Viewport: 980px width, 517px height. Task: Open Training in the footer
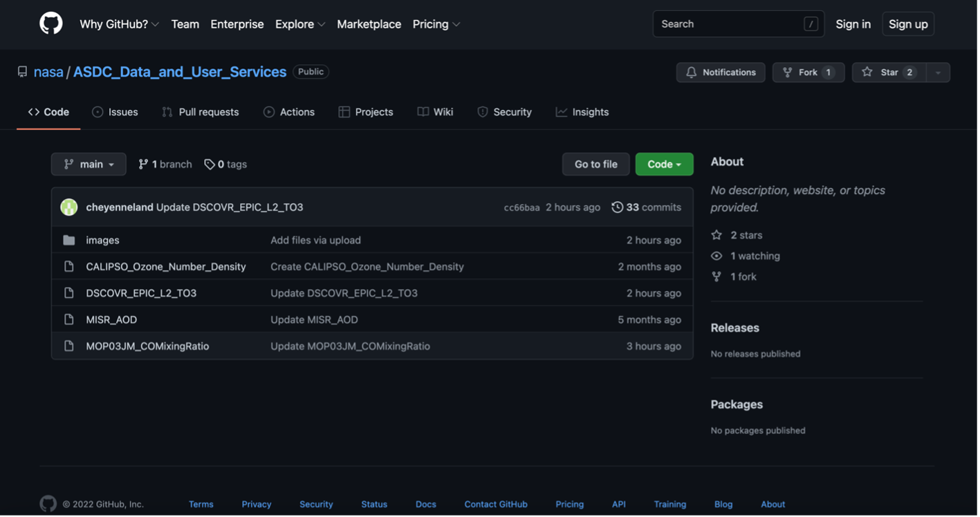(670, 504)
